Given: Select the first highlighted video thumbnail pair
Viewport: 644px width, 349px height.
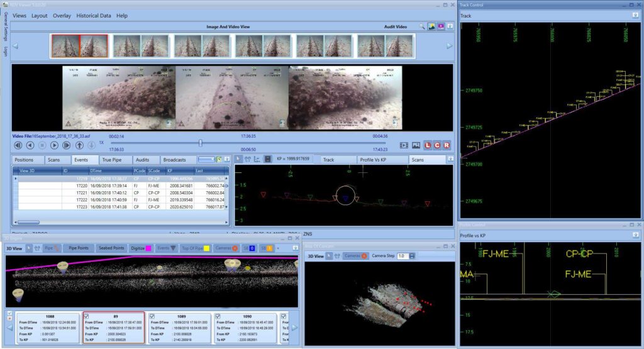Looking at the screenshot, I should (79, 45).
